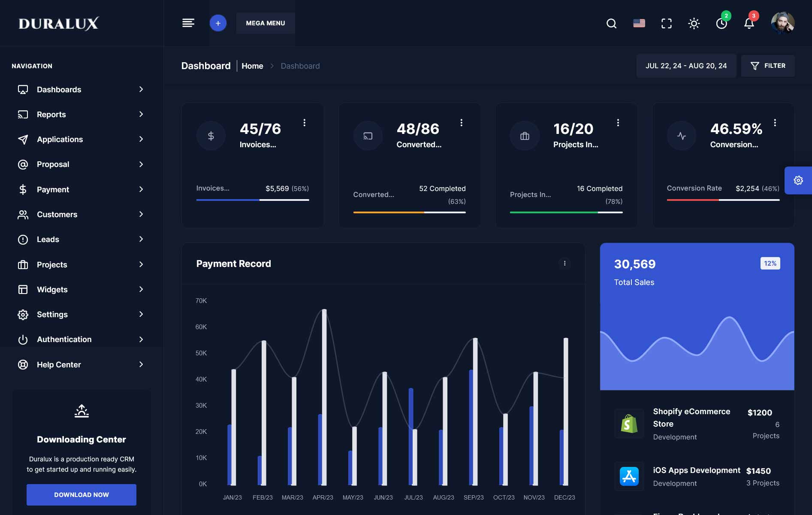Click the Filter button
Screen dimensions: 812x515
[768, 66]
